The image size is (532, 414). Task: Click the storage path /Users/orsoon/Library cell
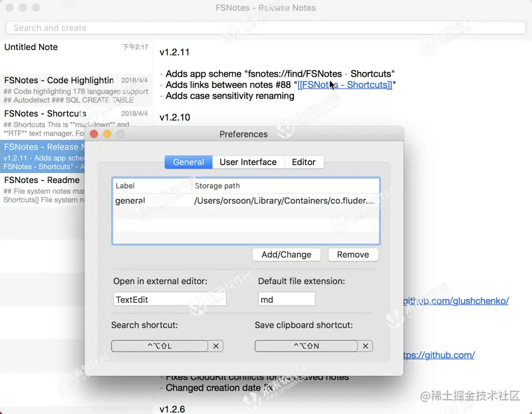tap(285, 201)
